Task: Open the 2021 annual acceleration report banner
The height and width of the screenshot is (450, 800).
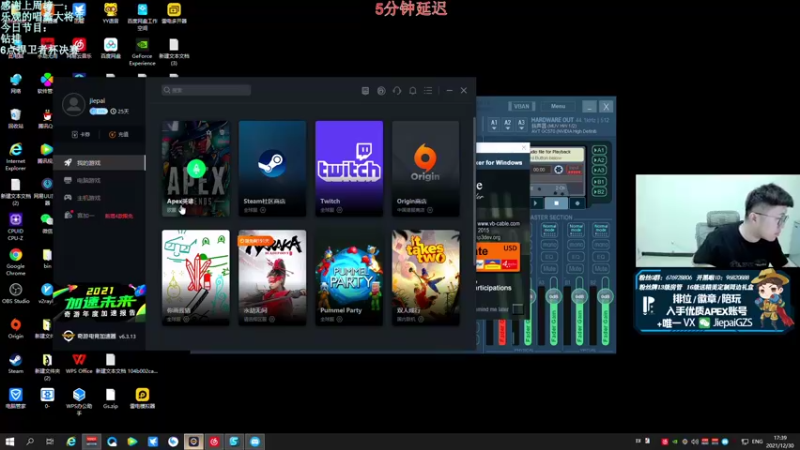Action: click(99, 302)
